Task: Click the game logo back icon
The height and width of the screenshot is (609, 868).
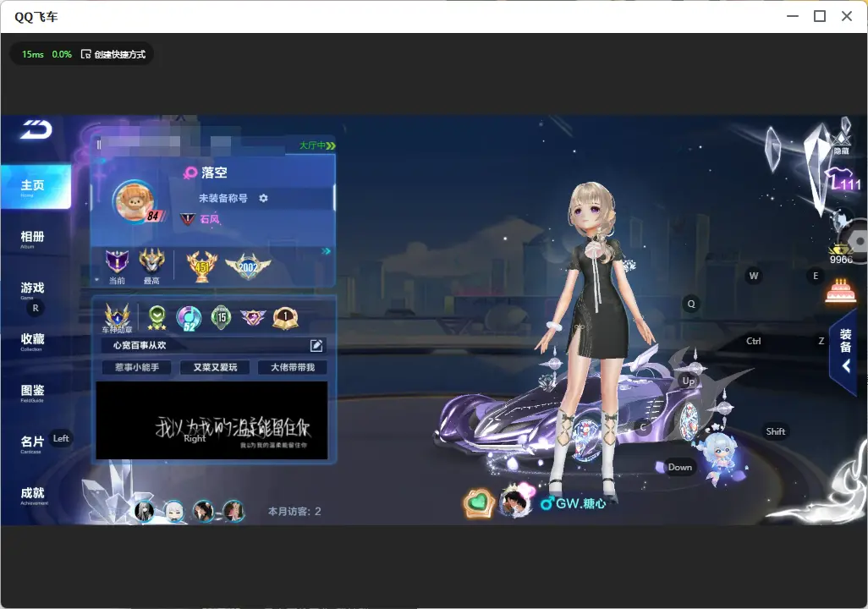Action: click(x=36, y=129)
